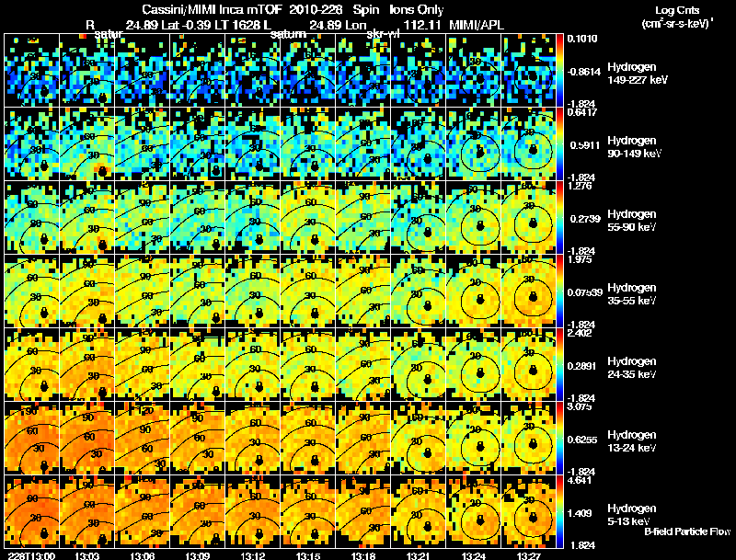
Task: Click the 13:12 time label
Action: [252, 556]
